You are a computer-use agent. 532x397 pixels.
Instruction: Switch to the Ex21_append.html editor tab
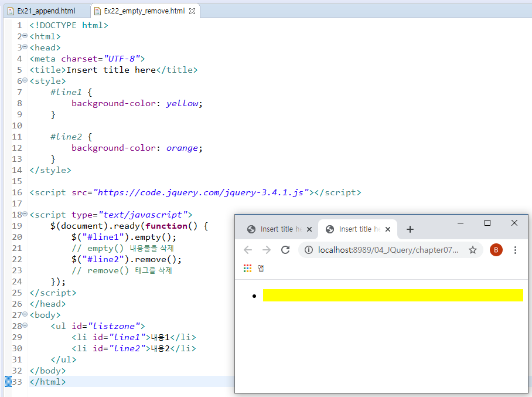click(46, 11)
